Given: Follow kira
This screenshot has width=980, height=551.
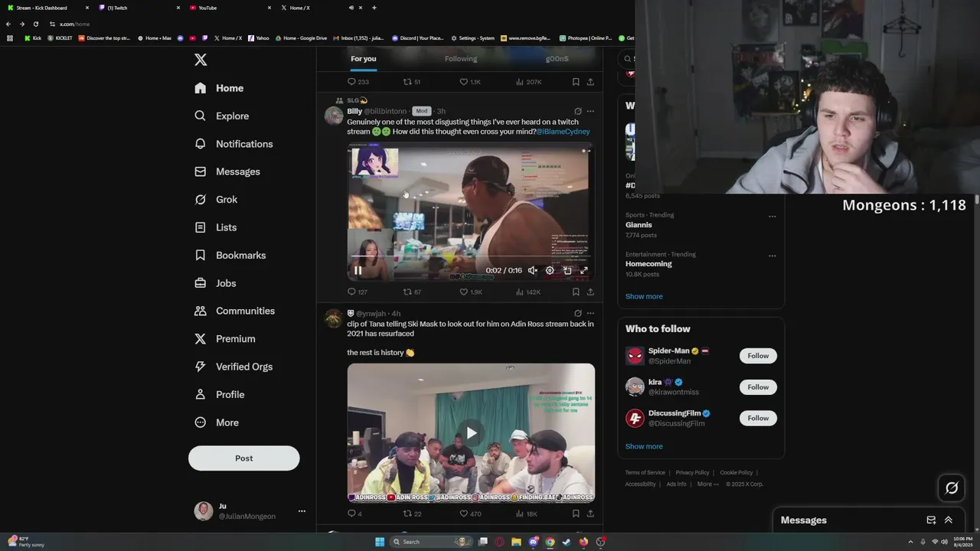Looking at the screenshot, I should click(x=758, y=386).
